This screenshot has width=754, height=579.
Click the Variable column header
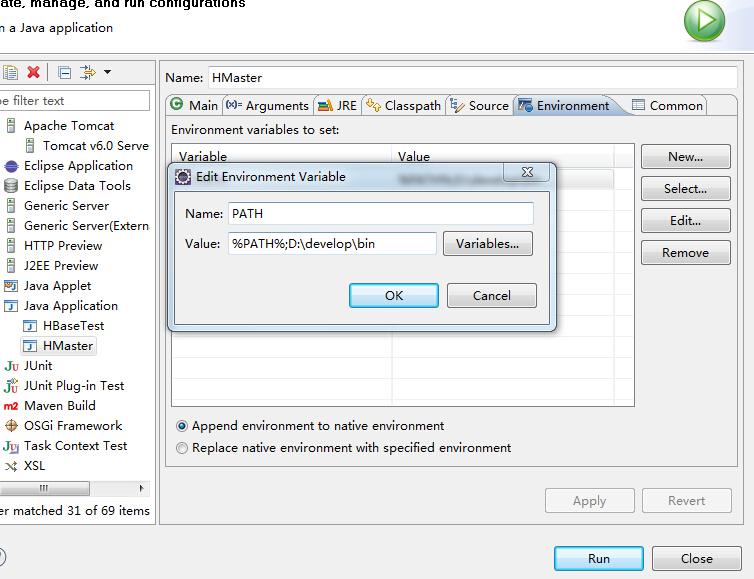click(x=282, y=156)
